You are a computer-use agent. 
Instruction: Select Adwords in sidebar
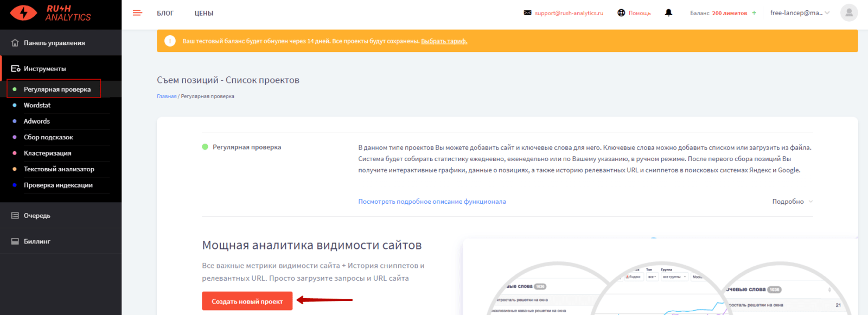(36, 121)
